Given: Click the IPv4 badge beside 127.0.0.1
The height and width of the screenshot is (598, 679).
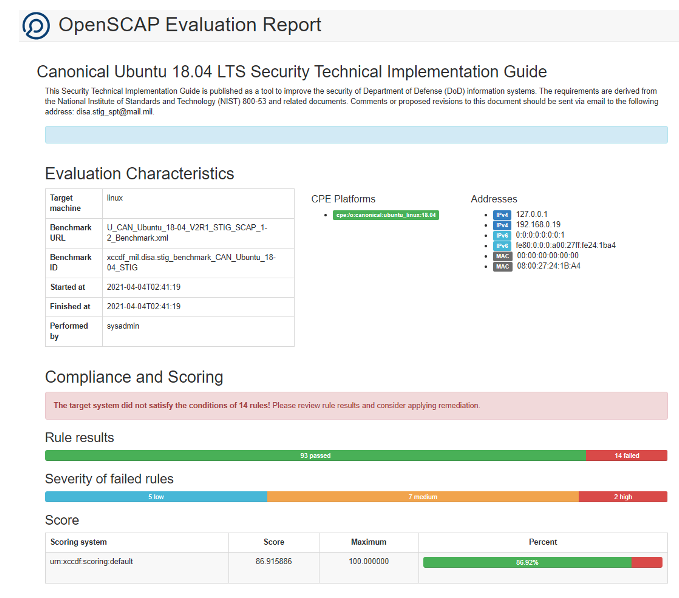Looking at the screenshot, I should (x=502, y=215).
